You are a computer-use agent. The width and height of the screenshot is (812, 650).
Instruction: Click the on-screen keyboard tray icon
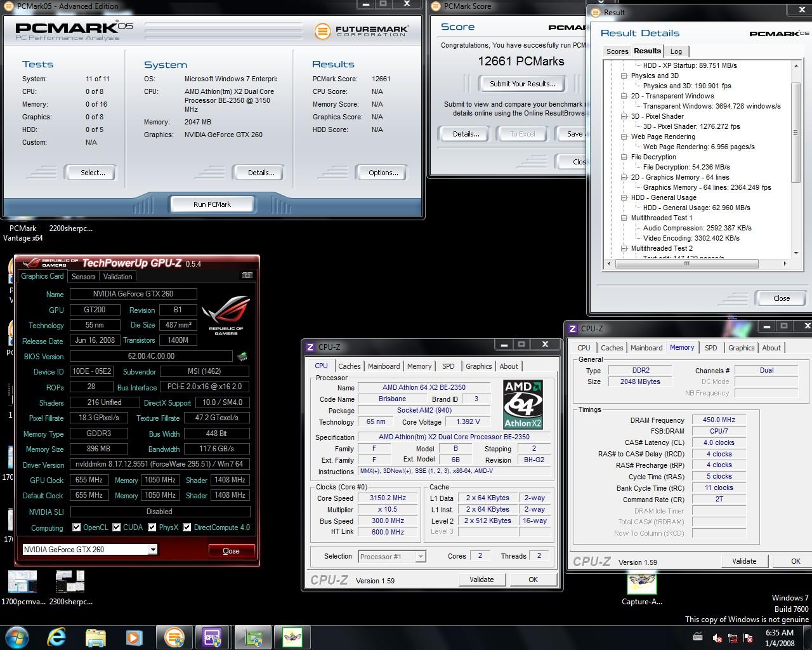[697, 637]
